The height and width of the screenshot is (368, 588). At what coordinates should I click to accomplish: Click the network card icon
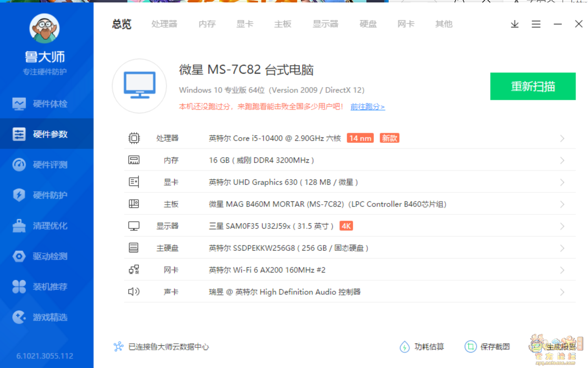point(134,270)
